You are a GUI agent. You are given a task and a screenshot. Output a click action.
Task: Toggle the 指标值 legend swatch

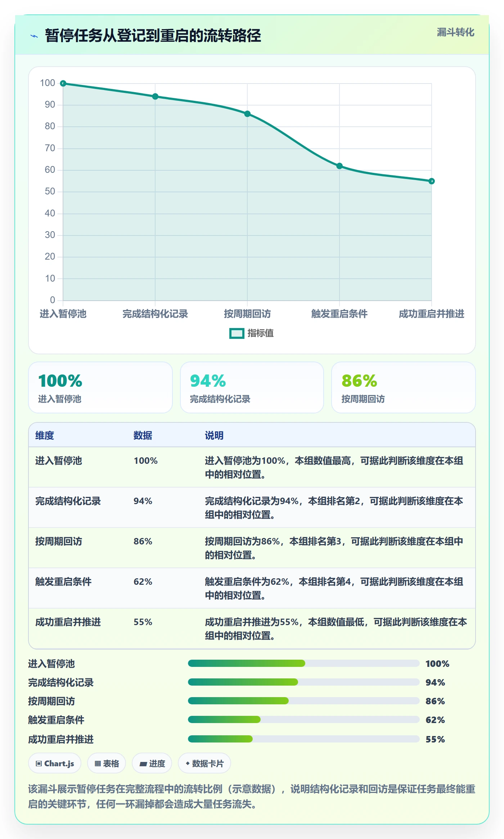237,333
